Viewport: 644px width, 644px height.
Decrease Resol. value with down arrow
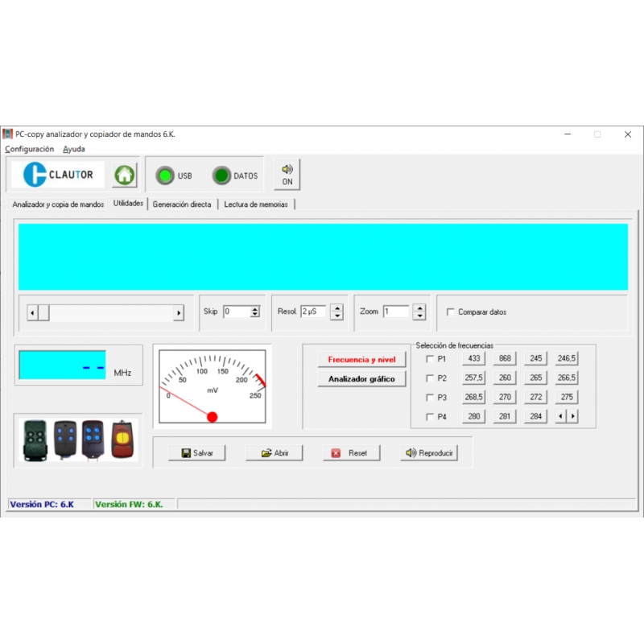[x=337, y=316]
